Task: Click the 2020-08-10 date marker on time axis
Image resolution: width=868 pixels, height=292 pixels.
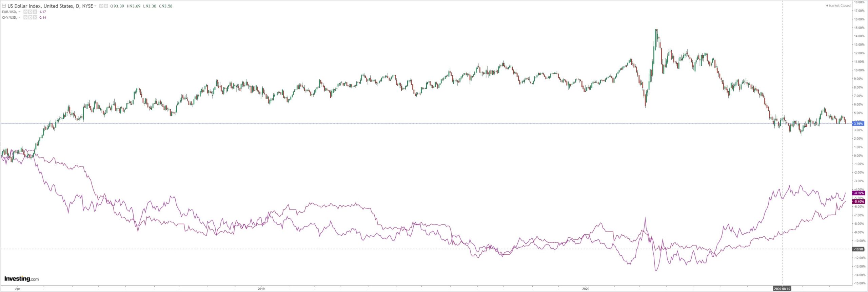Action: 782,289
